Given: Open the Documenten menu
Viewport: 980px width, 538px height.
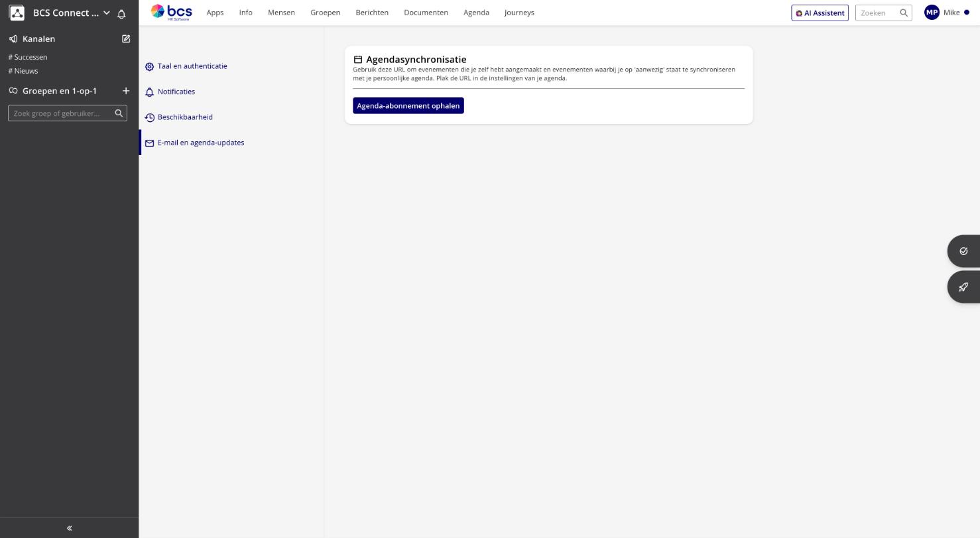Looking at the screenshot, I should (426, 13).
